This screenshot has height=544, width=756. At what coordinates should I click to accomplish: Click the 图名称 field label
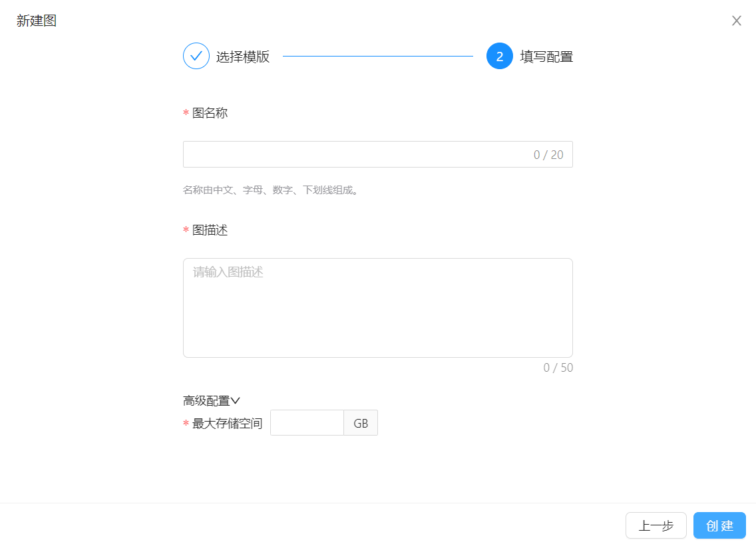(x=210, y=113)
